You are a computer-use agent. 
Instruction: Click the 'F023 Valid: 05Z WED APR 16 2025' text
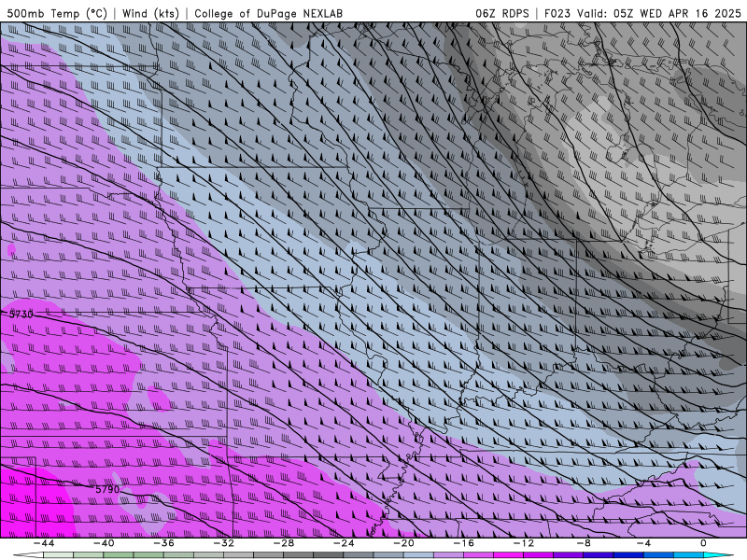(643, 13)
